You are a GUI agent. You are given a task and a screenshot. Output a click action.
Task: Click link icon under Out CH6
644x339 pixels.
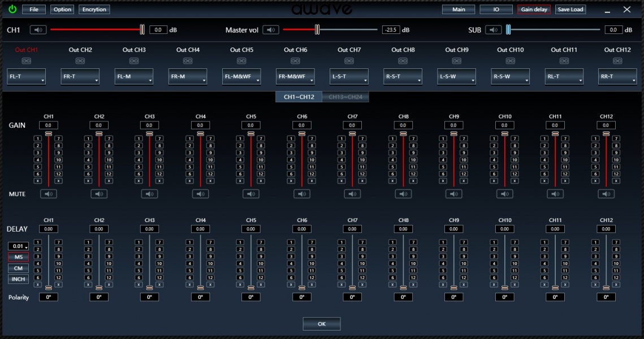[295, 61]
